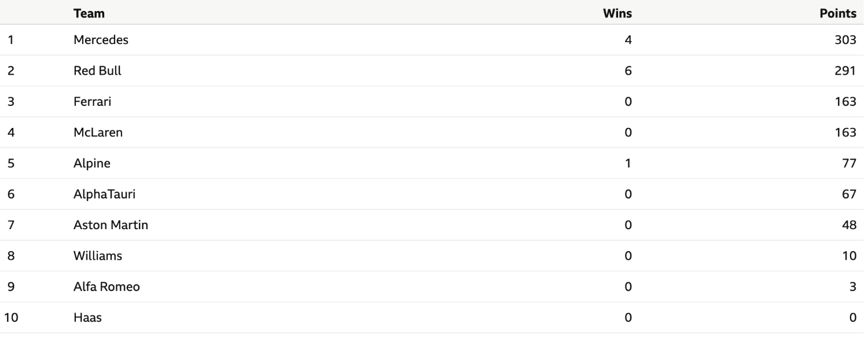
Task: Click the Haas team name
Action: 87,317
